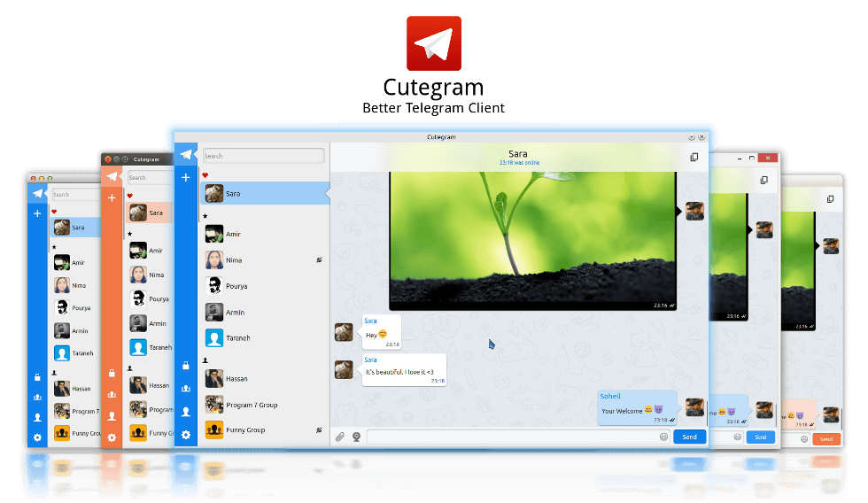
Task: Select Sara in the orange window contact list
Action: [150, 213]
